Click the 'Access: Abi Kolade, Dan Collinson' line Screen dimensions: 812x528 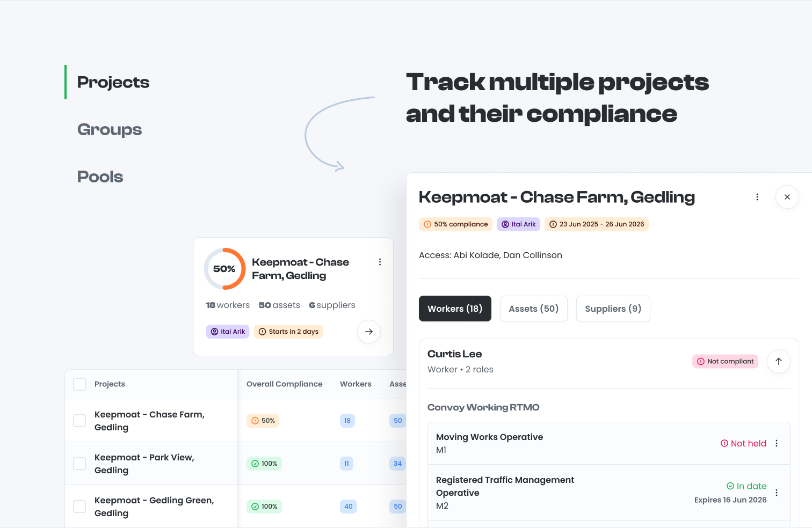(490, 255)
